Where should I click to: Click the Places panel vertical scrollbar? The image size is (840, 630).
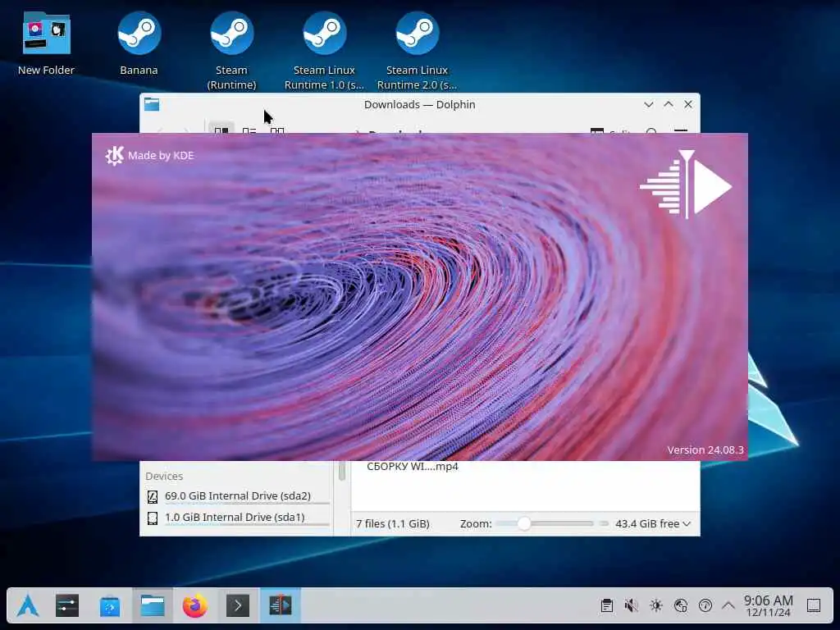[342, 470]
